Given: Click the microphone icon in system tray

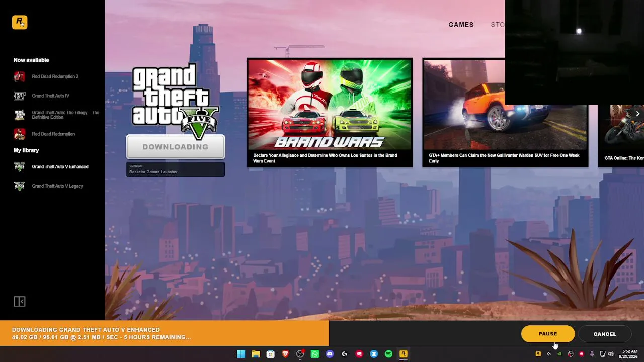Looking at the screenshot, I should [592, 354].
